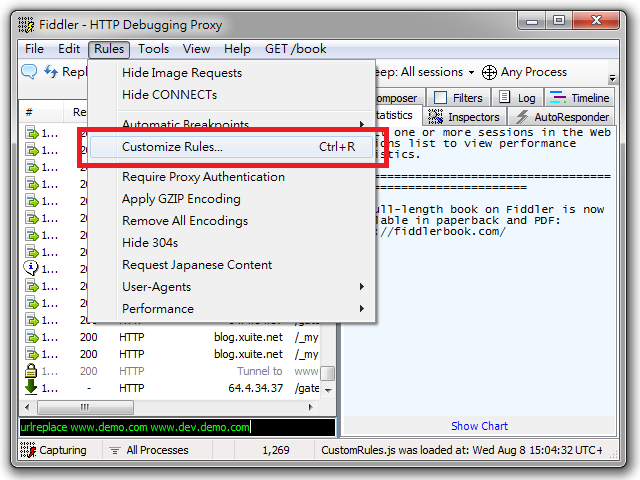Toggle the Capturing status indicator
The image size is (640, 480).
(53, 450)
